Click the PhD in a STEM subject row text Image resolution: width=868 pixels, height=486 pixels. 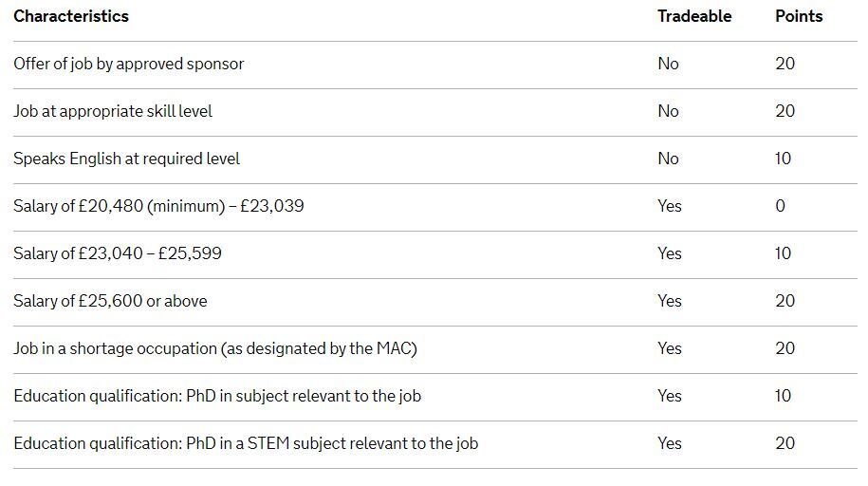point(246,443)
